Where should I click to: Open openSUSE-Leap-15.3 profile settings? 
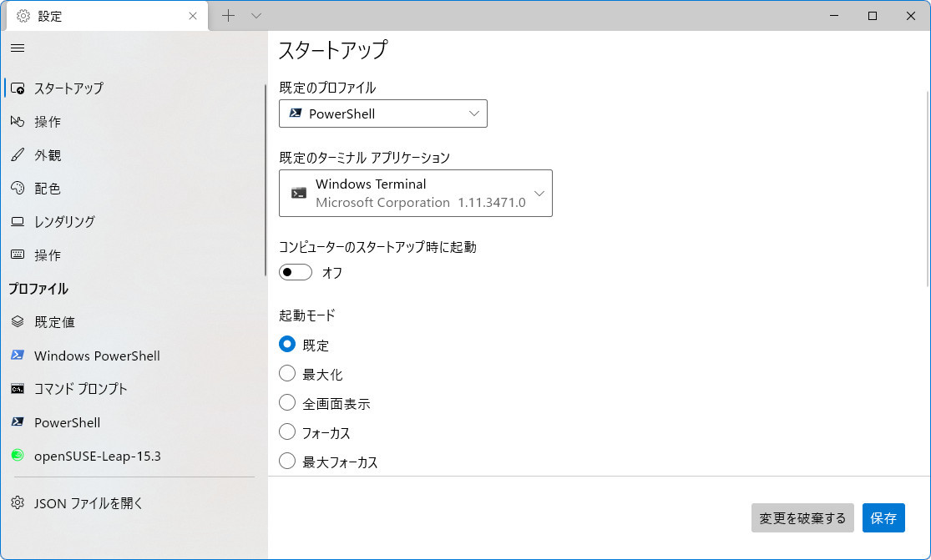(x=133, y=455)
